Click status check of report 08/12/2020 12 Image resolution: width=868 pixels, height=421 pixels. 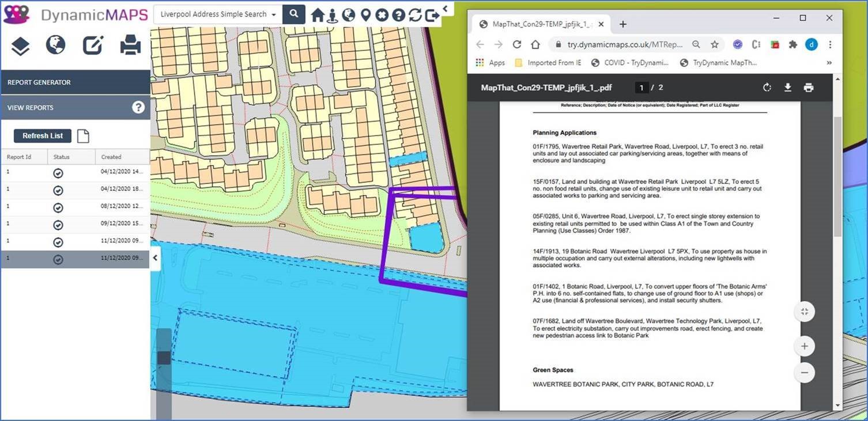(58, 208)
